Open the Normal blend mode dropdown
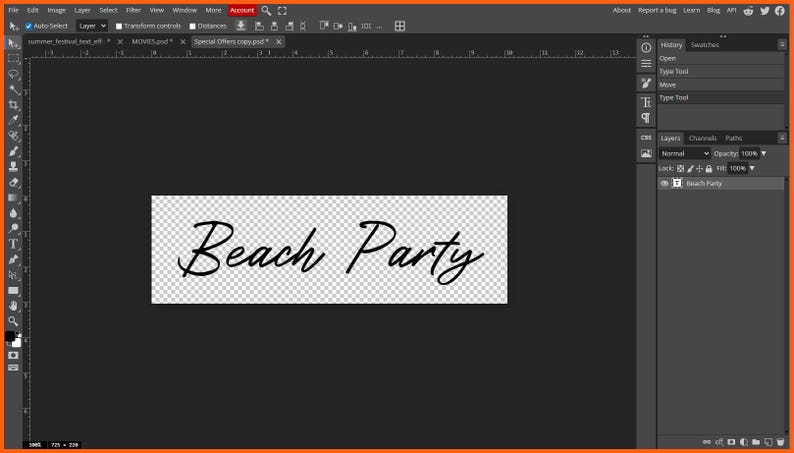Screen dimensions: 794x453 coord(685,153)
